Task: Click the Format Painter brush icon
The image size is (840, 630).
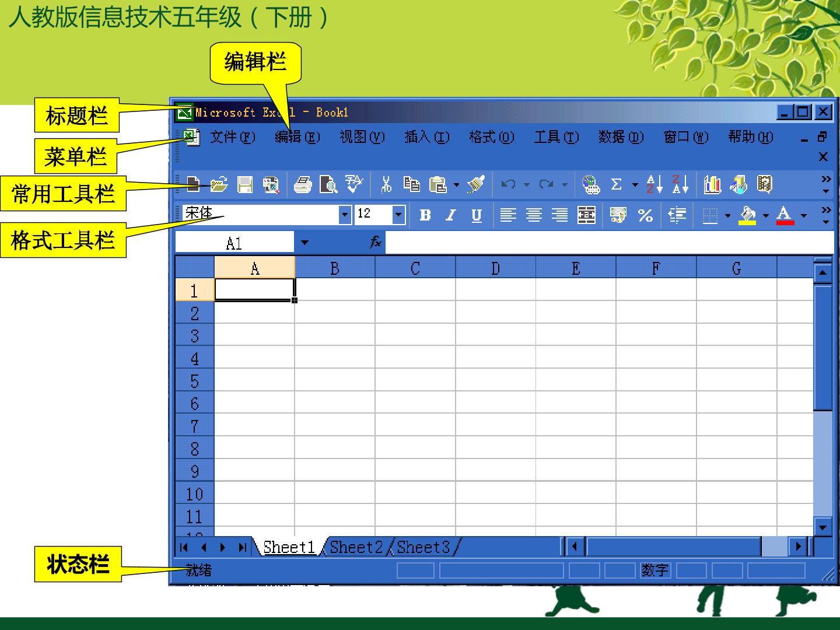Action: [x=476, y=184]
